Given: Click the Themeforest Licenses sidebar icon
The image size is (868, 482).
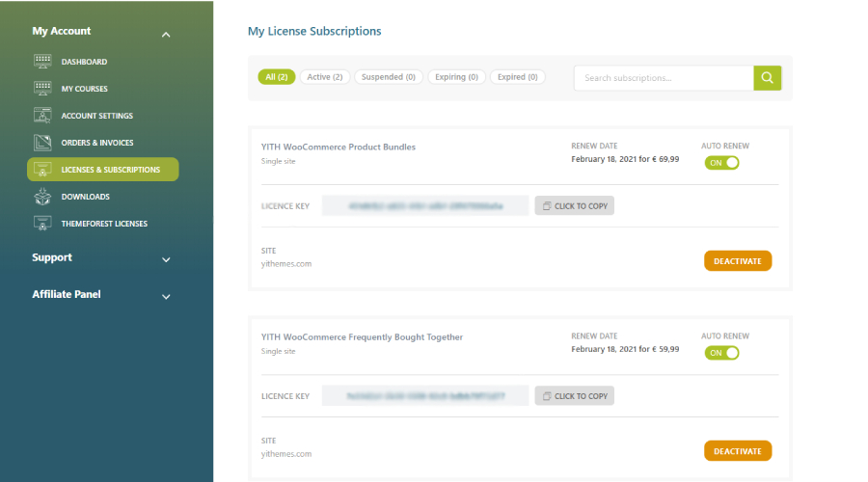Looking at the screenshot, I should point(42,224).
